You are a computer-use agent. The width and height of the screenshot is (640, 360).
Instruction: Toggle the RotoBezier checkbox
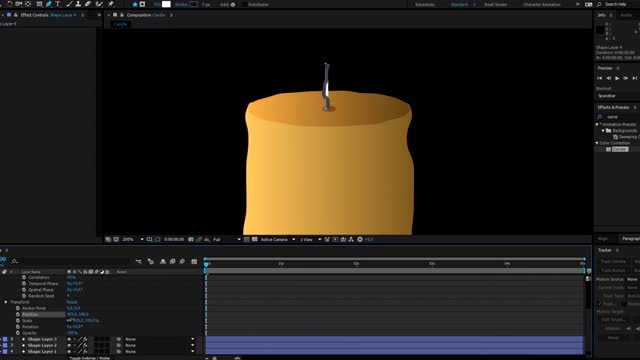coord(244,4)
